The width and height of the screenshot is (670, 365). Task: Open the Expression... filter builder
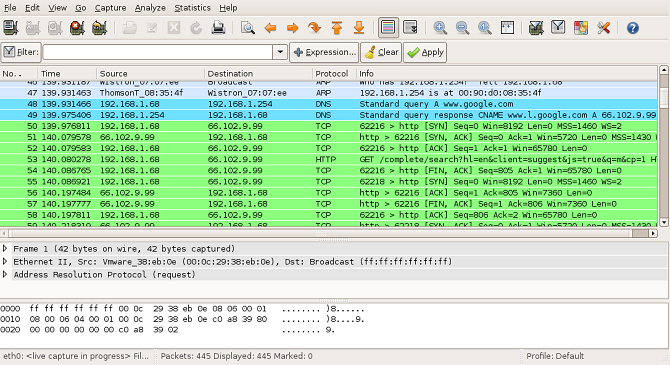(x=324, y=52)
